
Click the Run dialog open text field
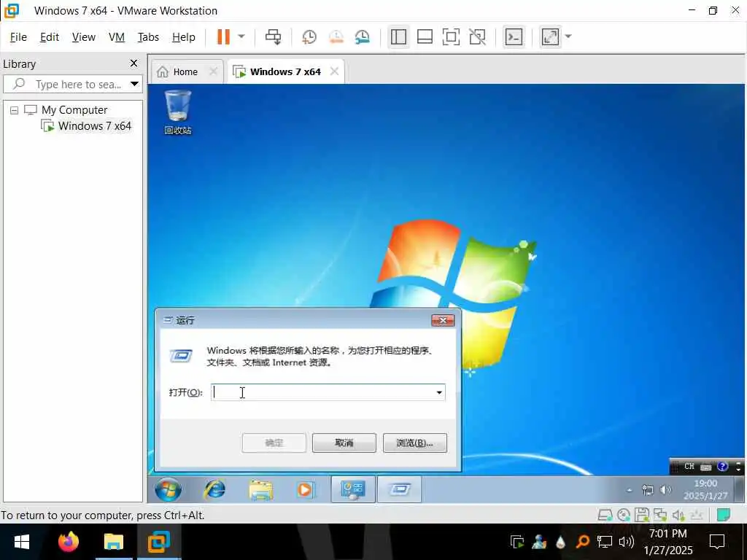[322, 392]
